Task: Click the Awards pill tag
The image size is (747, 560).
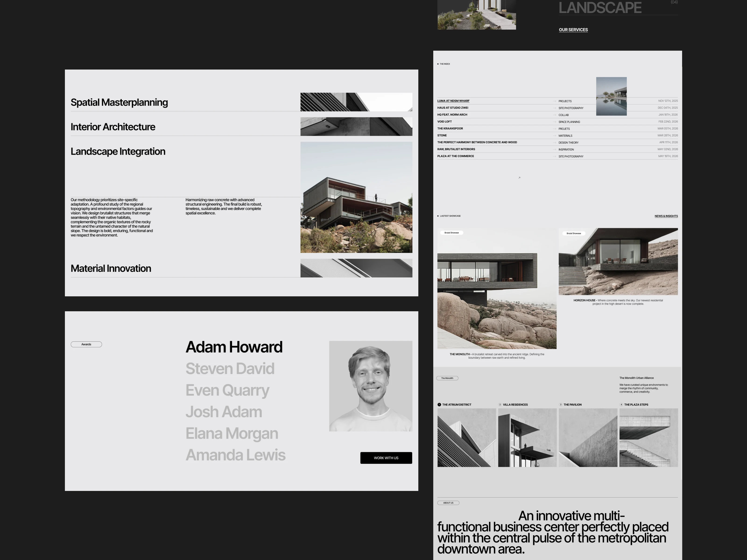Action: tap(86, 344)
